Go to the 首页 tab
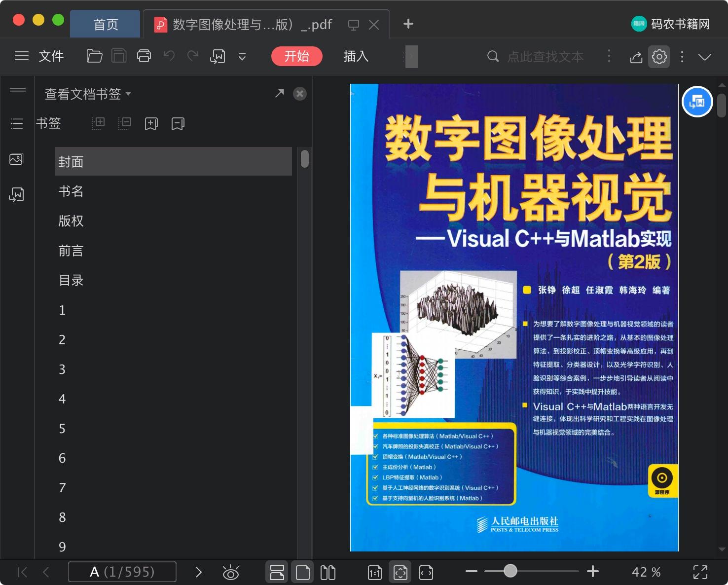 (106, 24)
